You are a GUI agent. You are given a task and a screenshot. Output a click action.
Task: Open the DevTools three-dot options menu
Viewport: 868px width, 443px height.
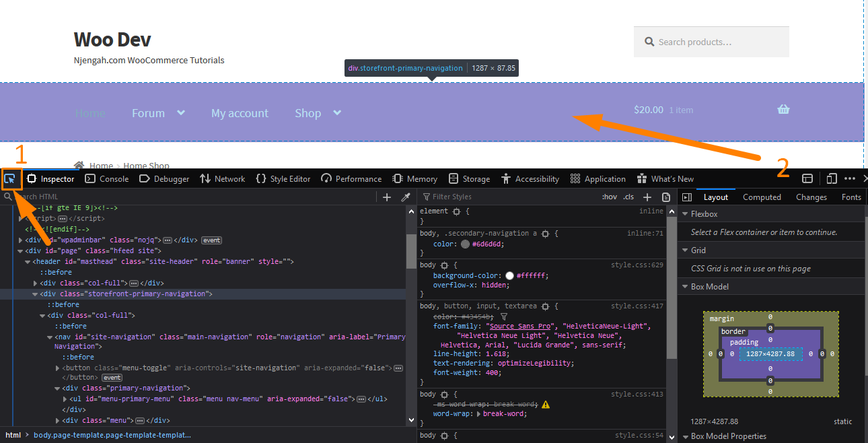[850, 178]
